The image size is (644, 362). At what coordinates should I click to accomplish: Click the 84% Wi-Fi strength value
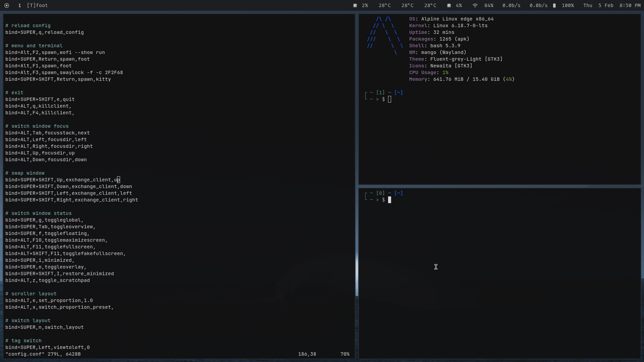click(x=489, y=6)
